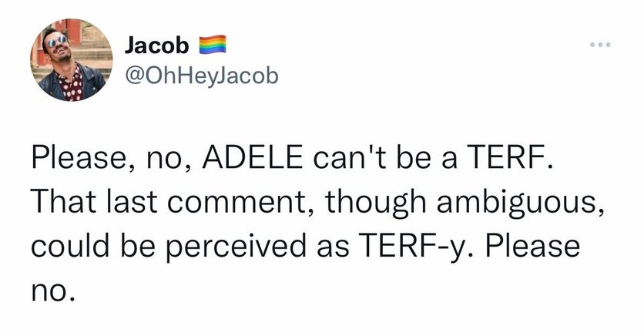Open the display name "Jacob"

(156, 46)
